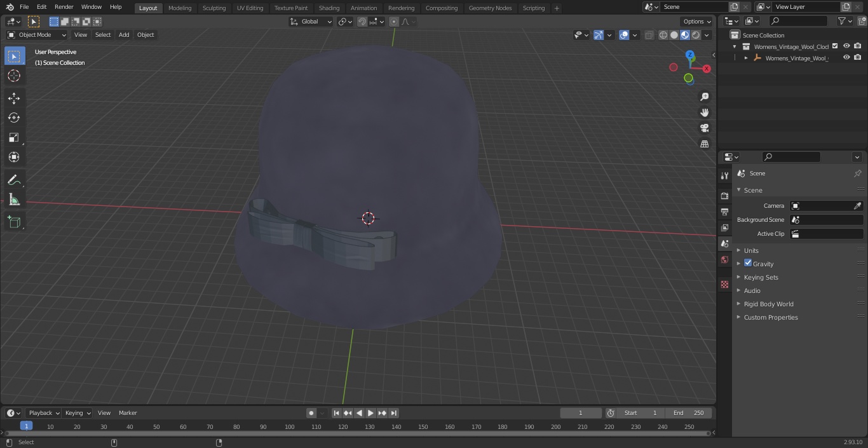Enable solid viewport shading
This screenshot has height=448, width=868.
point(674,35)
